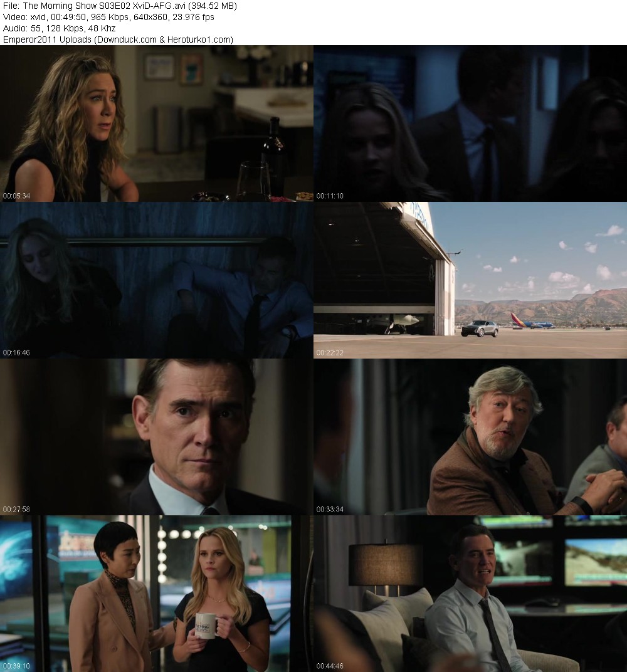Click the 00:44:46 timestamp label
This screenshot has height=672, width=627.
click(x=330, y=666)
